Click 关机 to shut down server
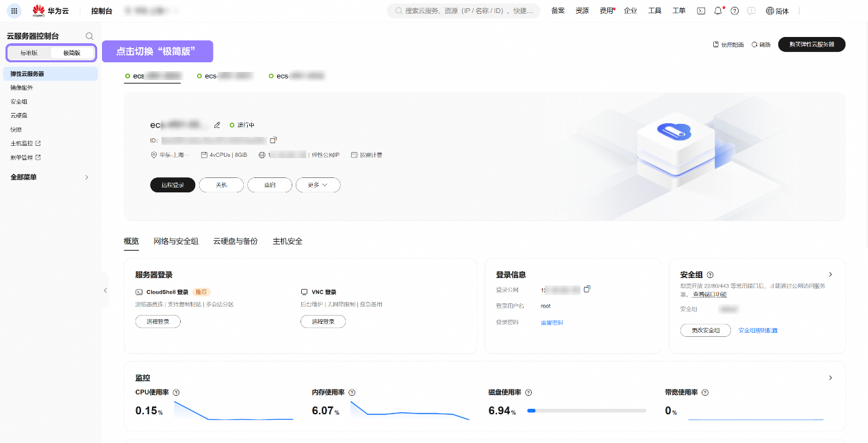Image resolution: width=868 pixels, height=443 pixels. point(221,185)
